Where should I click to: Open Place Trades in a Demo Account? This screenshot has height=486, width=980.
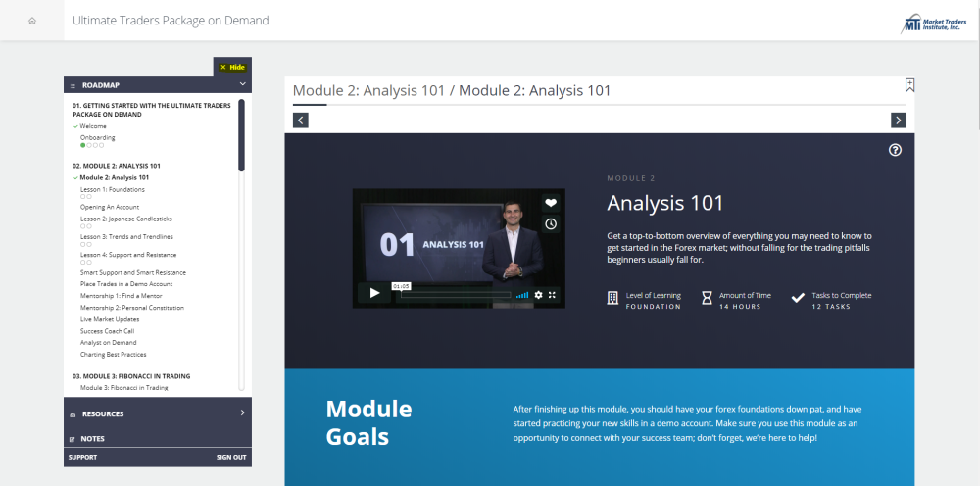(126, 283)
